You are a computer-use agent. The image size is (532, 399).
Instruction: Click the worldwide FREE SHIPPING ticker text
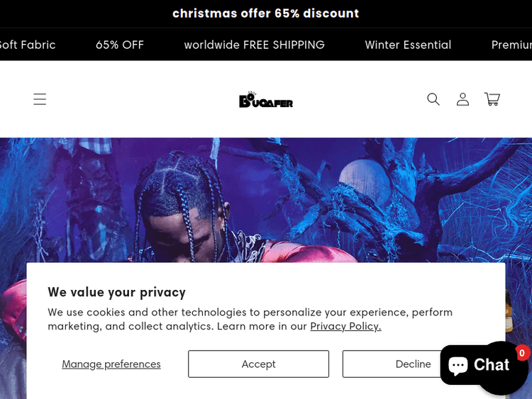tap(255, 45)
